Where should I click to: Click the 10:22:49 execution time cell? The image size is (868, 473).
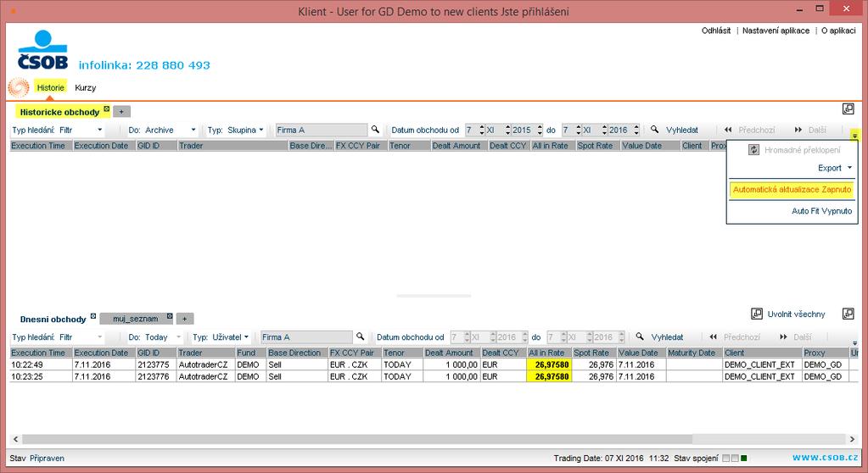(x=41, y=364)
